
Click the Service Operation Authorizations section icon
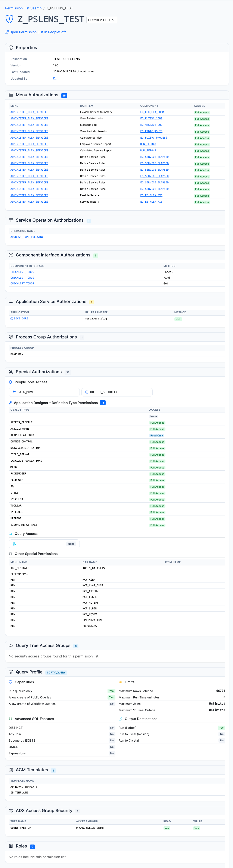(x=11, y=220)
